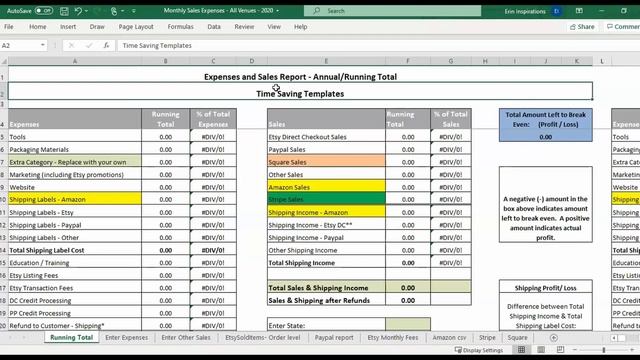Viewport: 640px width, 360px height.
Task: Select the 'Total Sales & Shipping Income' cell
Action: [326, 287]
